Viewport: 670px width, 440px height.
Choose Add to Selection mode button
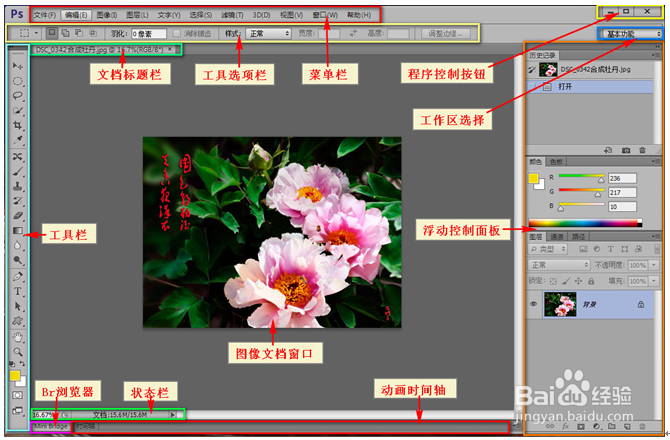(65, 33)
